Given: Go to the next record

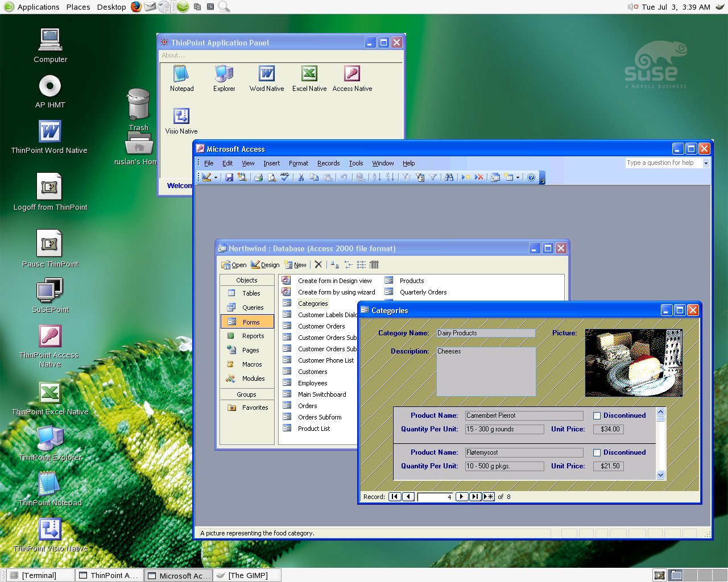Looking at the screenshot, I should (462, 497).
